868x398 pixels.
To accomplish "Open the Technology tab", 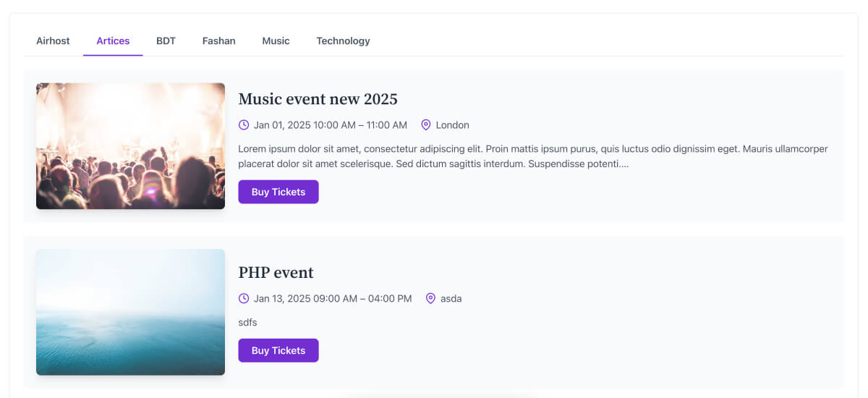I will [x=343, y=41].
